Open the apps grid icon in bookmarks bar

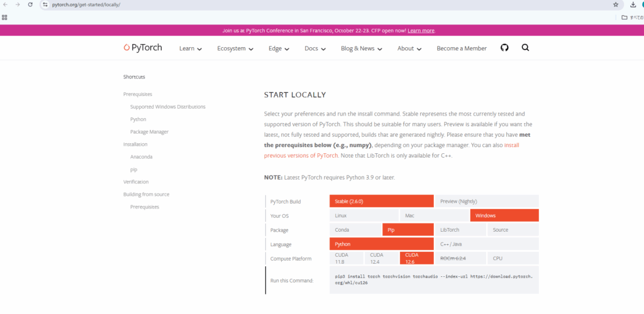(x=4, y=17)
